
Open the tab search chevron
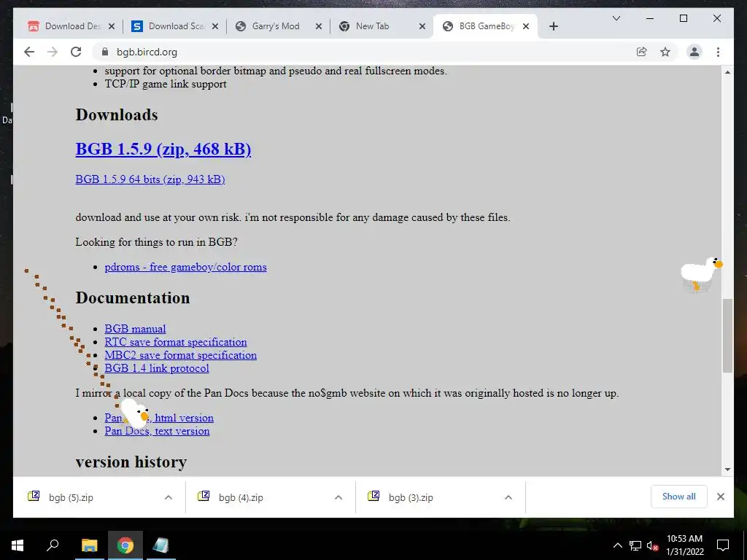[616, 18]
